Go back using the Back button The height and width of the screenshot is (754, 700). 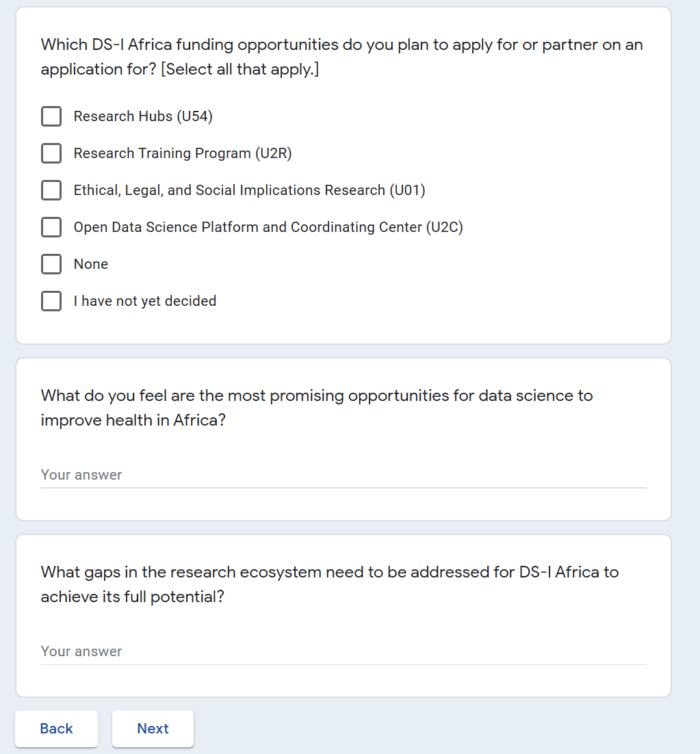click(x=56, y=729)
